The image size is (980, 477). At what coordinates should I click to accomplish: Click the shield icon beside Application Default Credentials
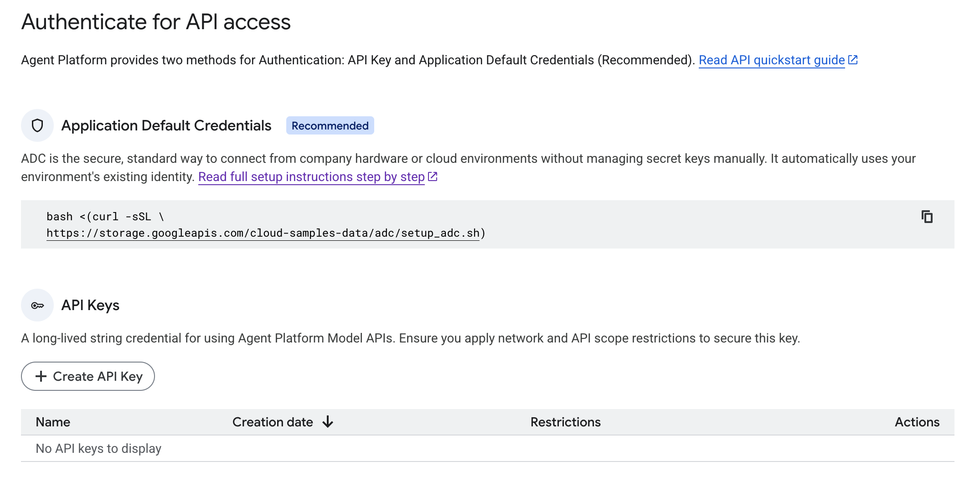click(x=37, y=125)
